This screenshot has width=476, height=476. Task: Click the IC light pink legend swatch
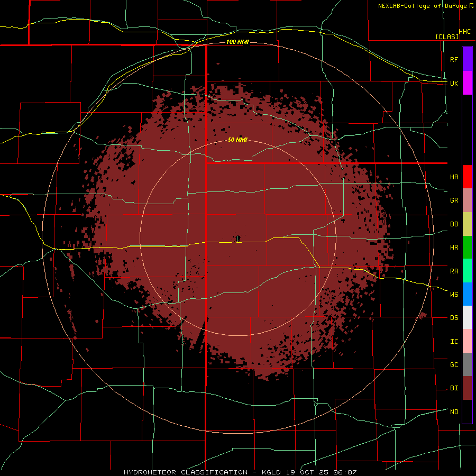(467, 341)
